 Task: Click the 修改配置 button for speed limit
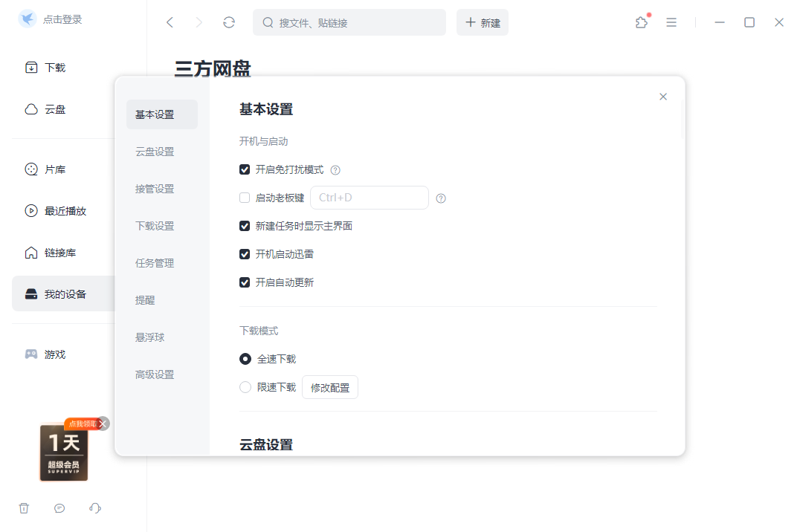(330, 386)
